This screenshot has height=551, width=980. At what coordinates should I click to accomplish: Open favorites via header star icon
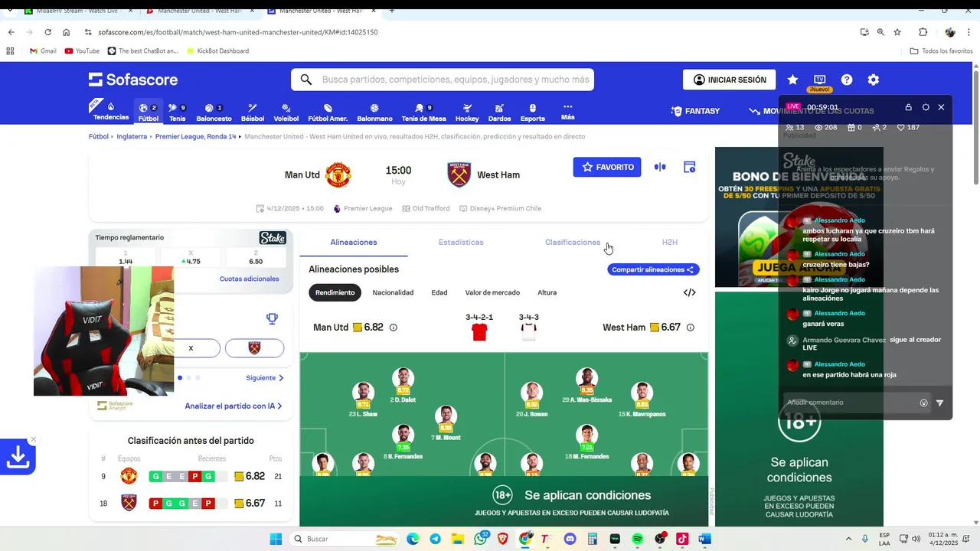tap(792, 80)
